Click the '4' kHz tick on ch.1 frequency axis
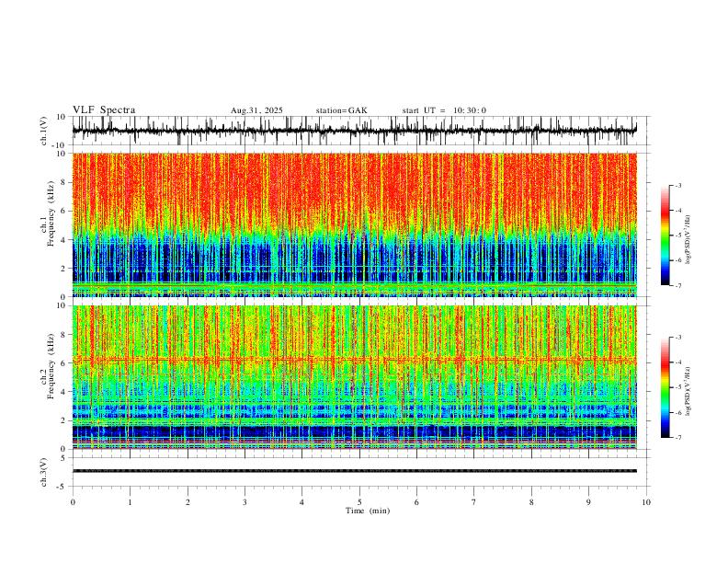This screenshot has width=728, height=563. [64, 240]
